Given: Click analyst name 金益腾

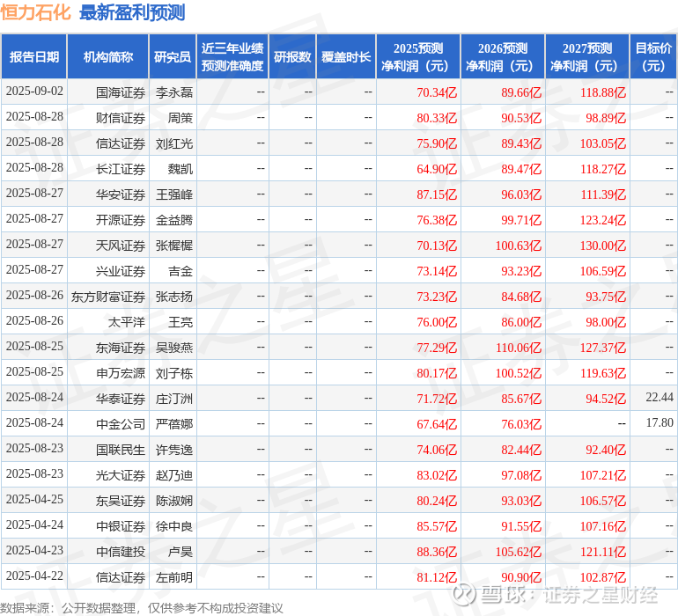Looking at the screenshot, I should click(173, 220).
